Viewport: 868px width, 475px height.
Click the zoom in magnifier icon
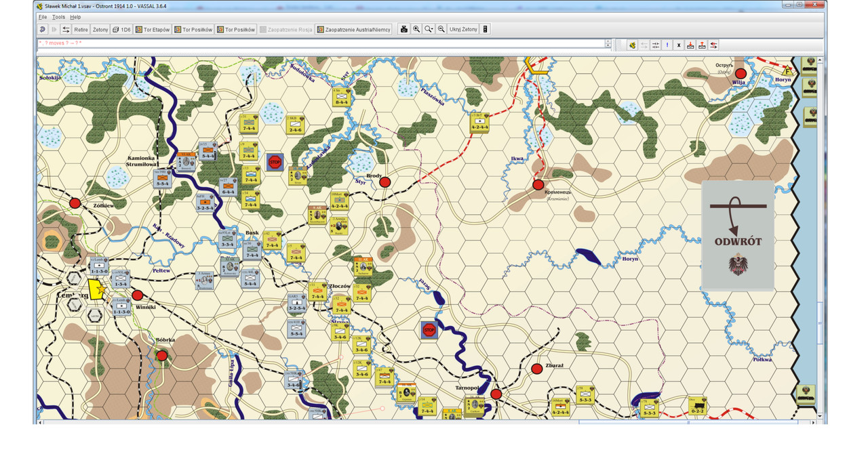(x=416, y=29)
